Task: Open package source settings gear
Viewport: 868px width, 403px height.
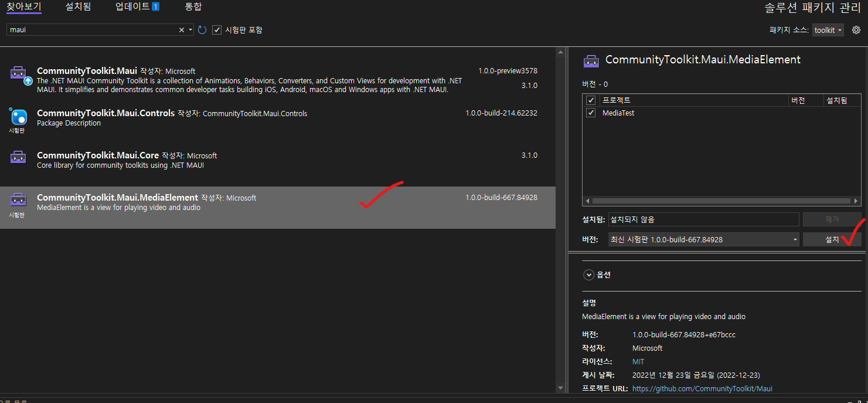Action: 856,30
